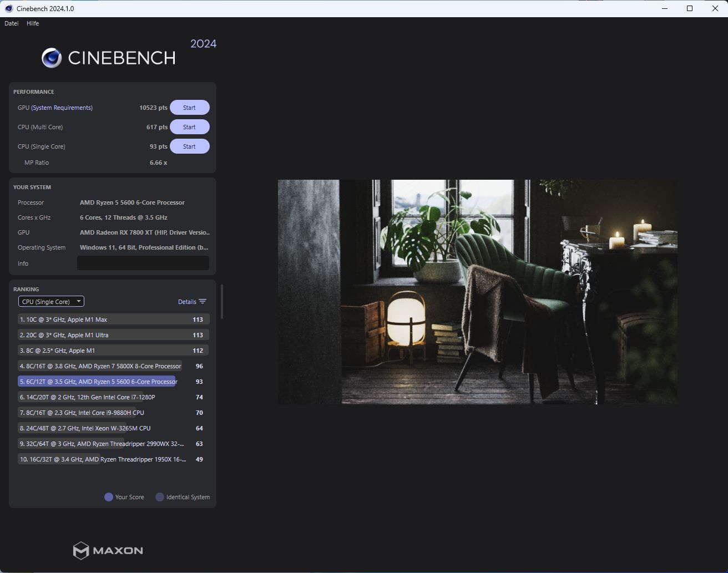Click the Windows 11 operating system text
The image size is (728, 573).
click(x=144, y=247)
